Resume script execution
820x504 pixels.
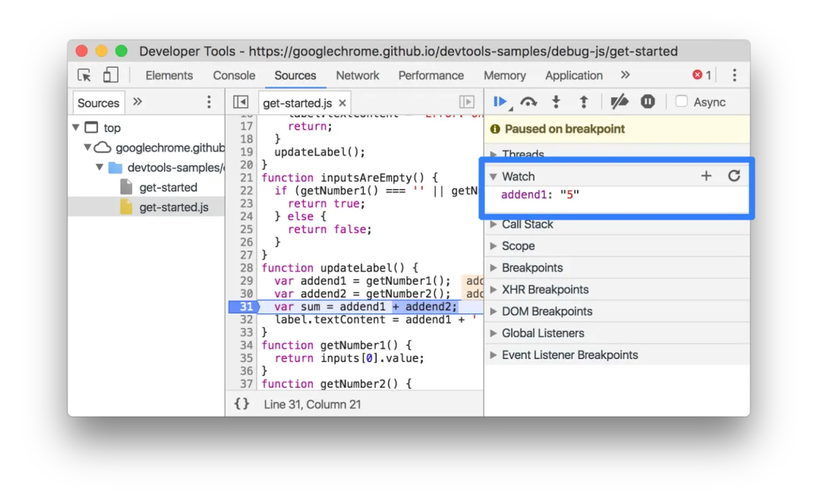tap(501, 102)
